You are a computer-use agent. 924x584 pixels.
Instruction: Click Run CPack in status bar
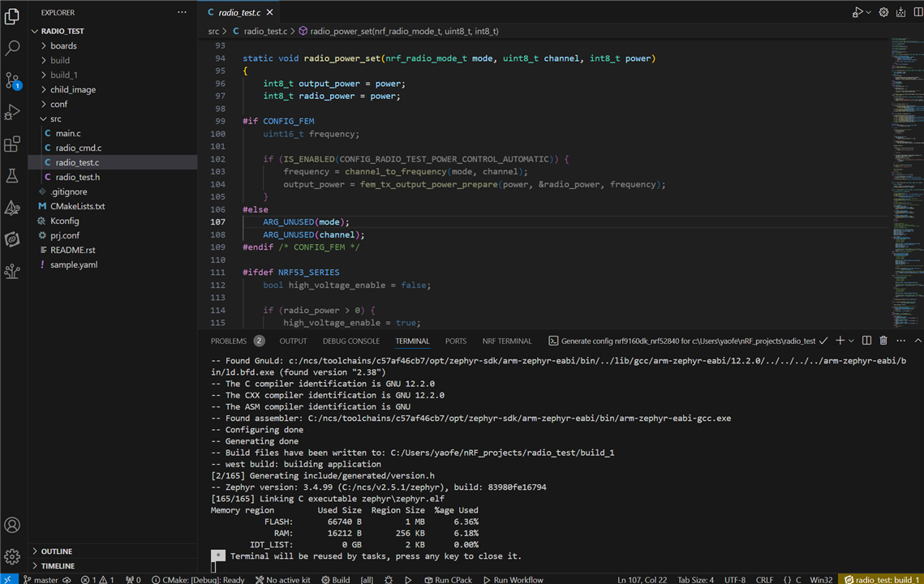pyautogui.click(x=448, y=579)
